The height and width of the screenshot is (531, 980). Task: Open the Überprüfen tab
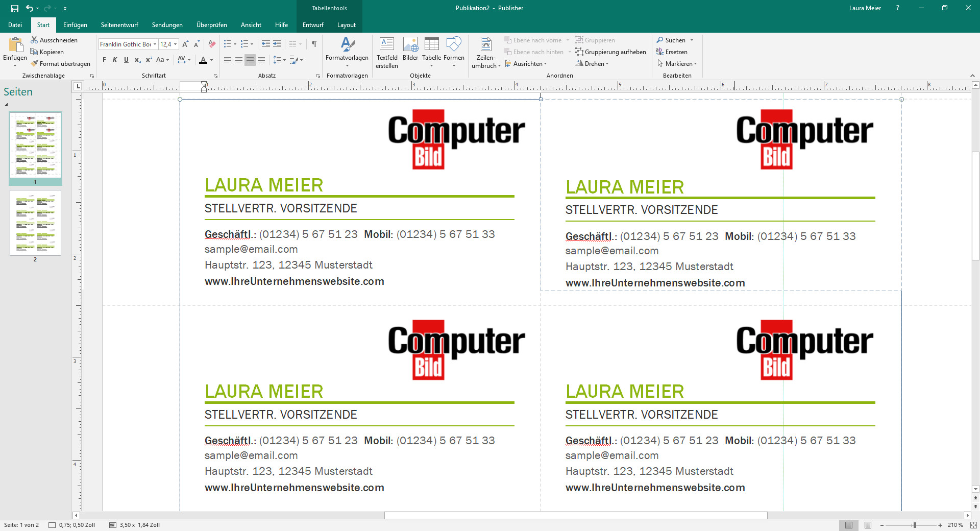click(211, 25)
